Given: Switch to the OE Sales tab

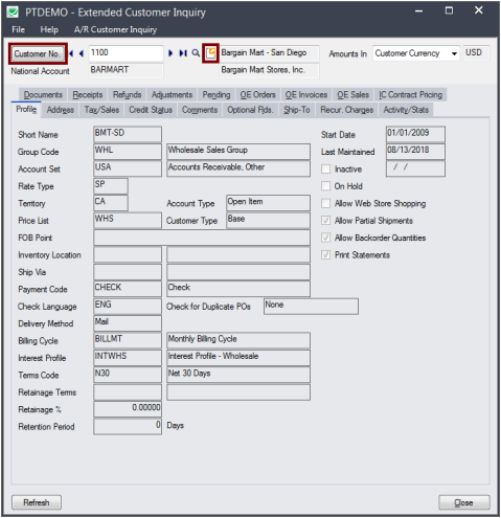Looking at the screenshot, I should click(x=353, y=95).
